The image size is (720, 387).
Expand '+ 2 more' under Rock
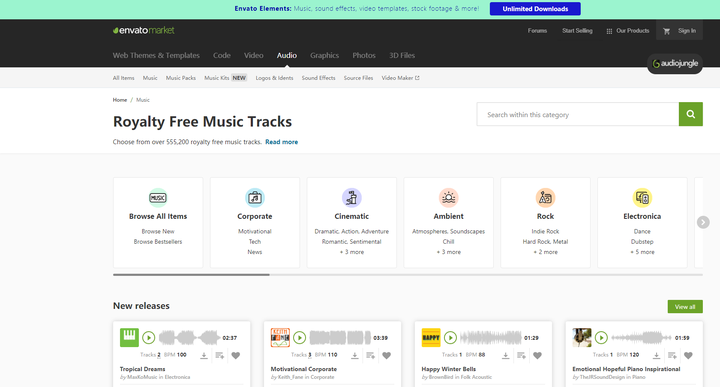546,252
